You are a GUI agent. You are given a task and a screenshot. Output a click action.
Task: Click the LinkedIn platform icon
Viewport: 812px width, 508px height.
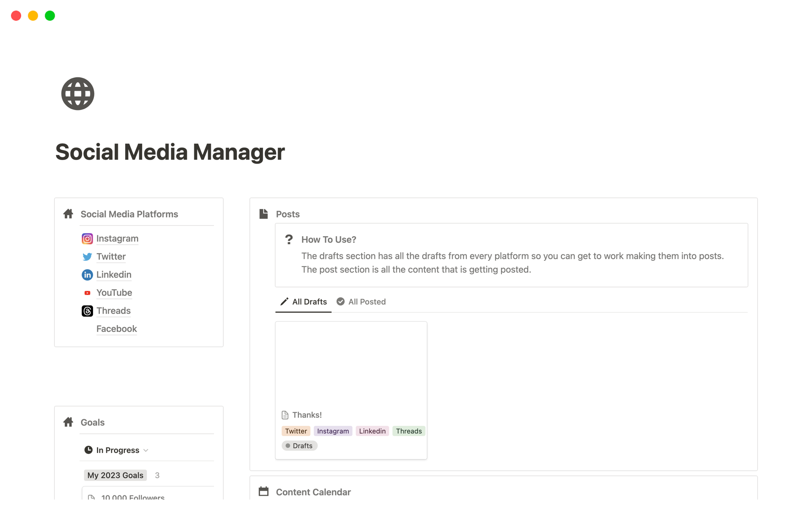(x=87, y=274)
